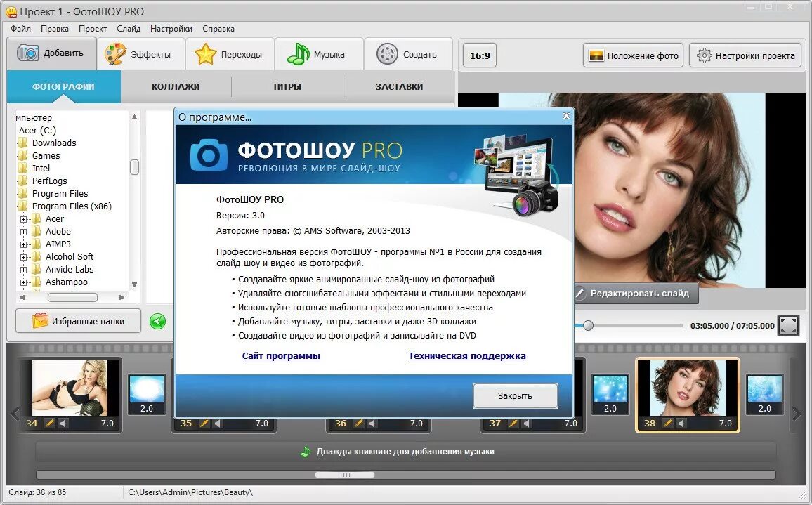
Task: Select slide 34 thumbnail in timeline
Action: [70, 388]
